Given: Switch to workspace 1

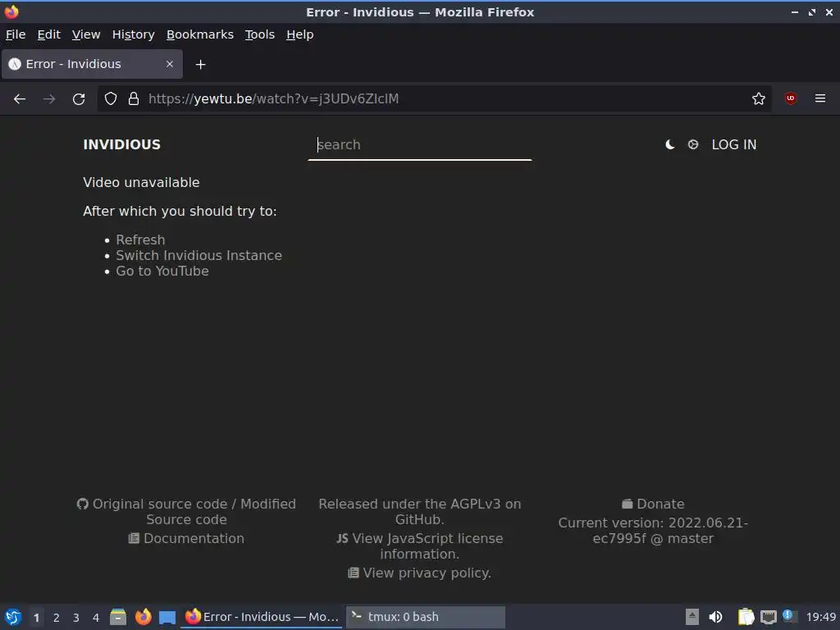Looking at the screenshot, I should 36,618.
